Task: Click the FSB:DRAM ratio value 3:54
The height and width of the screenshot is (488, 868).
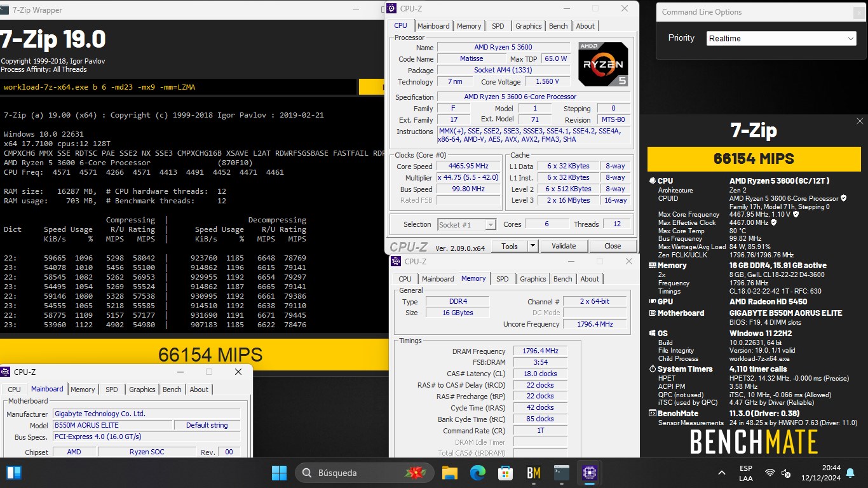Action: [x=540, y=362]
